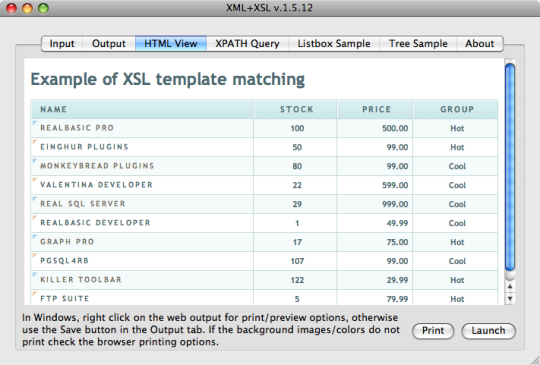Screen dimensions: 540x365
Task: Click the window resize grip corner
Action: coord(535,360)
